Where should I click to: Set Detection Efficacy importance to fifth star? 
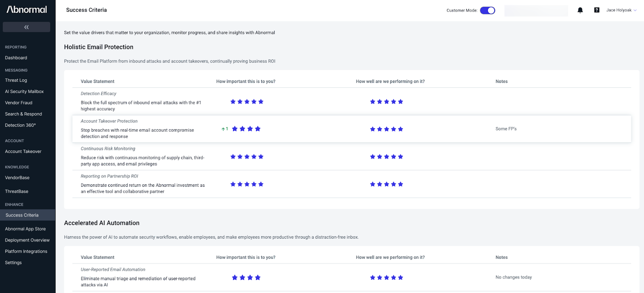[261, 102]
